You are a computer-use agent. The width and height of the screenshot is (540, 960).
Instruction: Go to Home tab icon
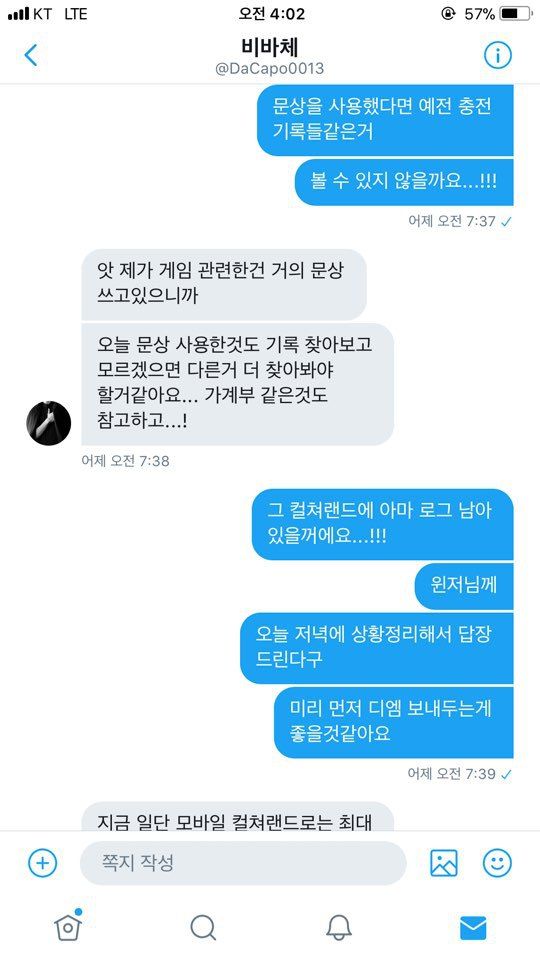(x=68, y=927)
